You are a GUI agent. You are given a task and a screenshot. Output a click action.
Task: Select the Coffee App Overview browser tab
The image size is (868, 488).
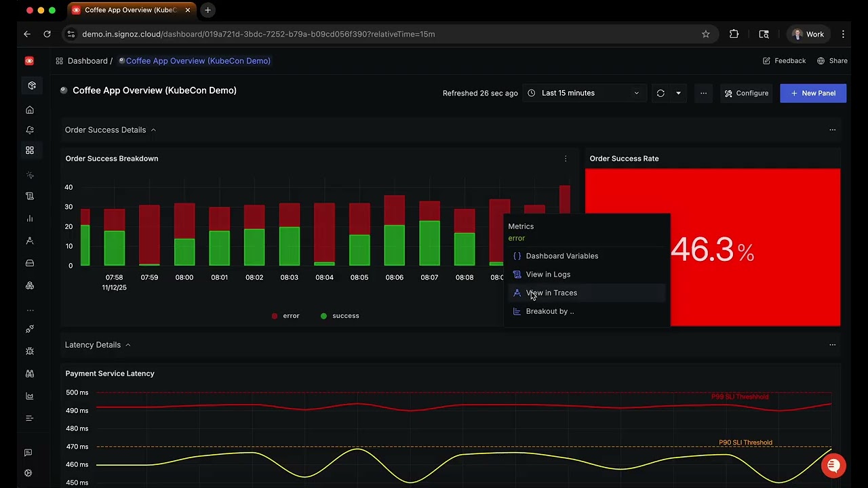[130, 10]
